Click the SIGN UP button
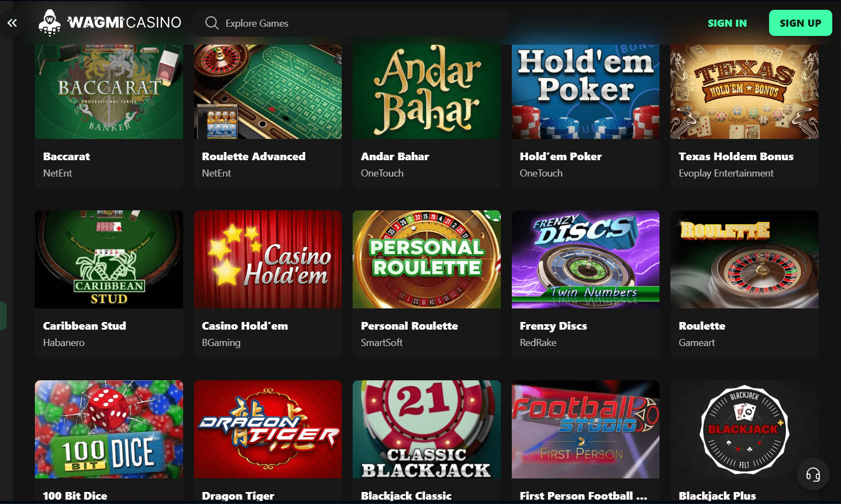Image resolution: width=841 pixels, height=504 pixels. [x=800, y=23]
